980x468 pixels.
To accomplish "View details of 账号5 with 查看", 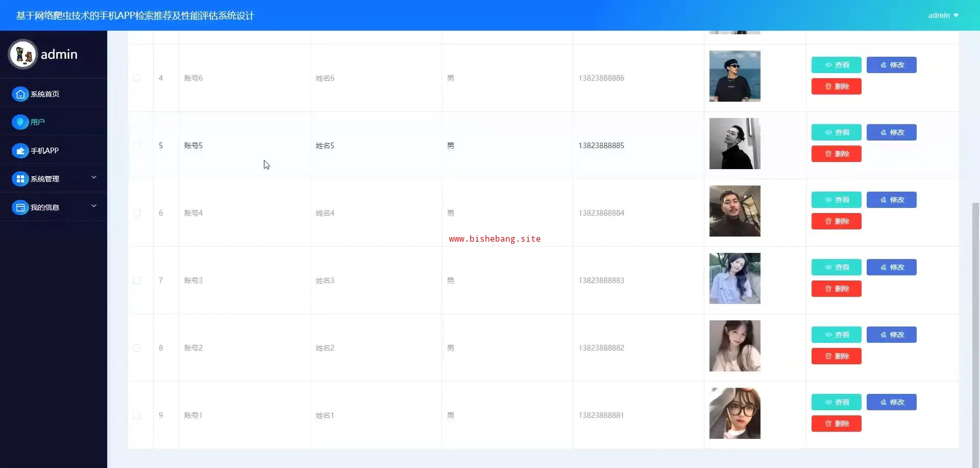I will tap(837, 132).
